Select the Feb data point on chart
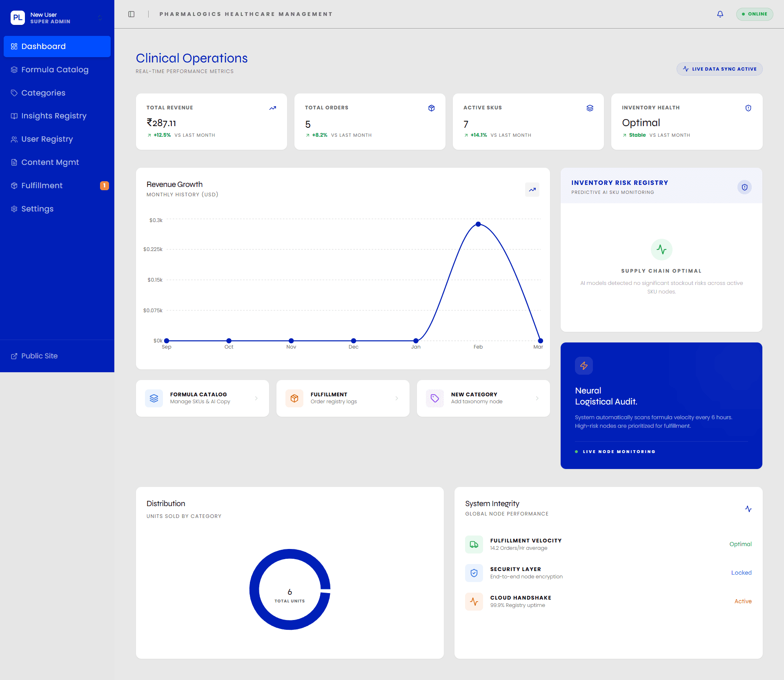This screenshot has width=784, height=680. tap(478, 224)
